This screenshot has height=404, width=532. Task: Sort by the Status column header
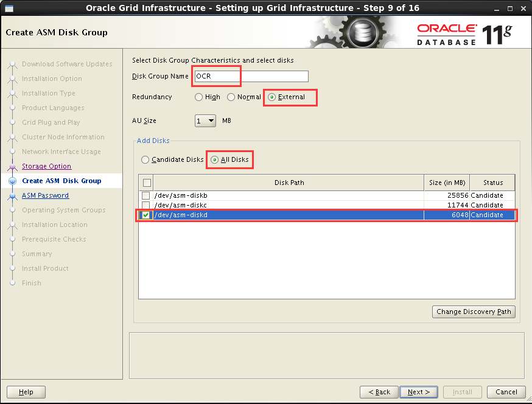tap(492, 183)
